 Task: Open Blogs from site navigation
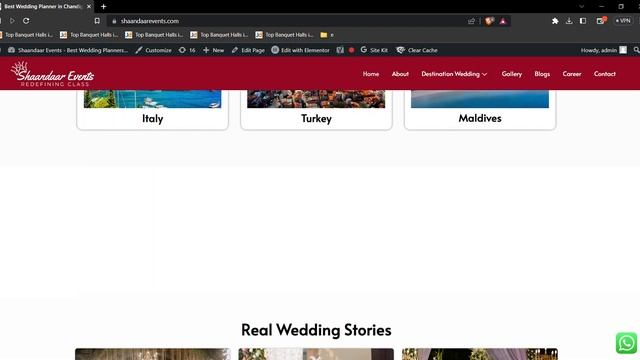click(542, 74)
